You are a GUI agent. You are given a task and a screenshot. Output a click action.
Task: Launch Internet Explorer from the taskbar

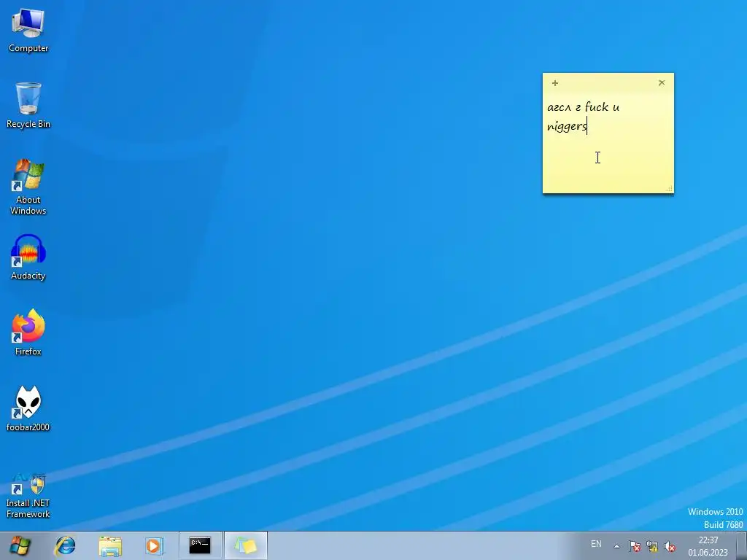(x=65, y=545)
